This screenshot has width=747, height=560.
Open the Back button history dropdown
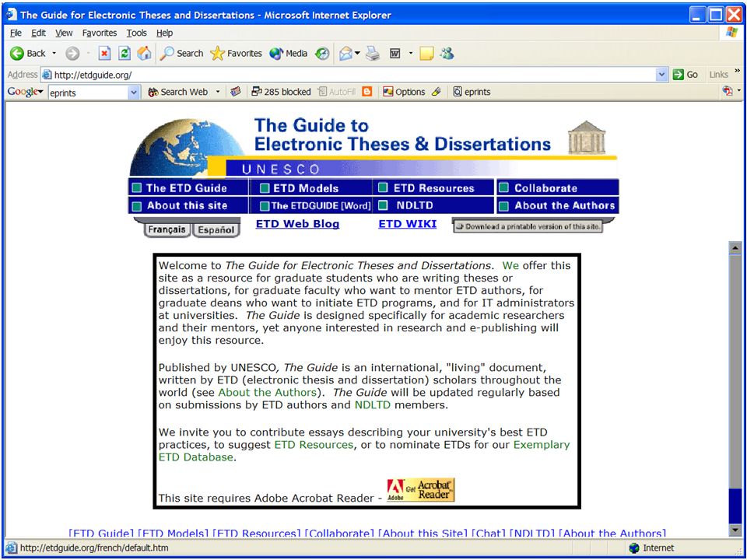pos(54,54)
